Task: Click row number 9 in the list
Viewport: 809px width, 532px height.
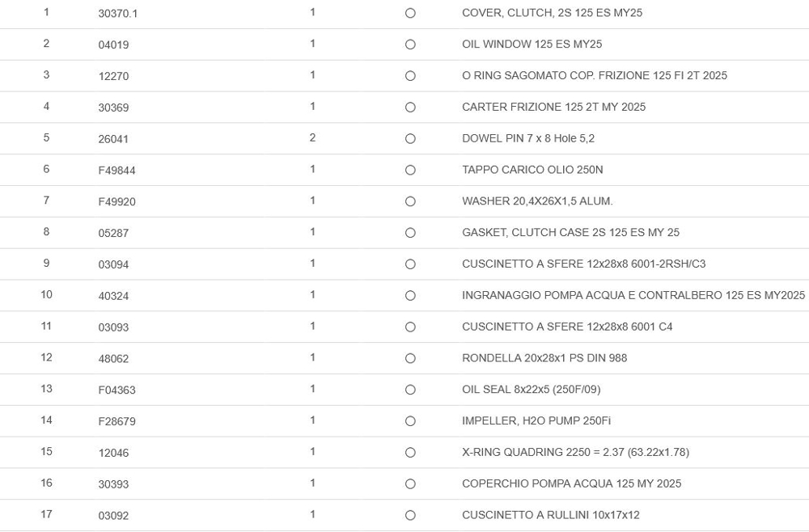Action: click(x=46, y=264)
